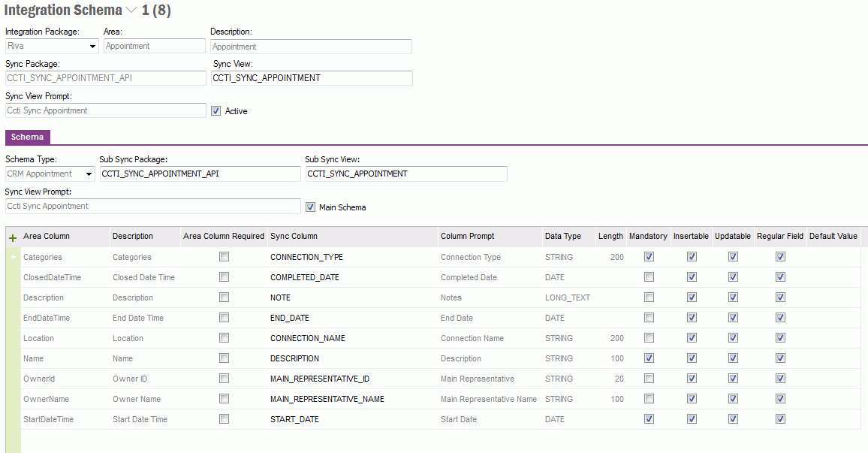
Task: Click the Sync View Prompt input field
Action: 105,110
